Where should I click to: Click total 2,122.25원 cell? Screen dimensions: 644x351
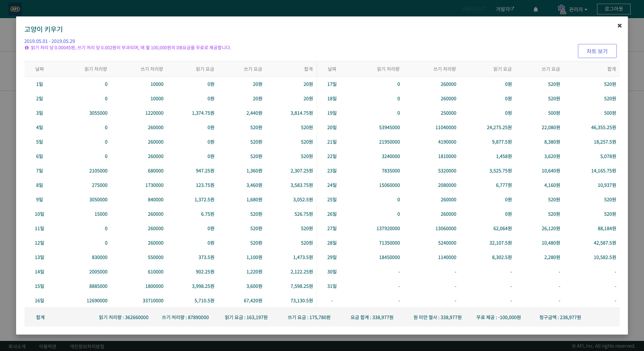302,272
